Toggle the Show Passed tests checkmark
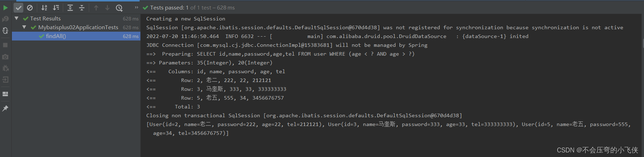Image resolution: width=644 pixels, height=157 pixels. pyautogui.click(x=19, y=7)
